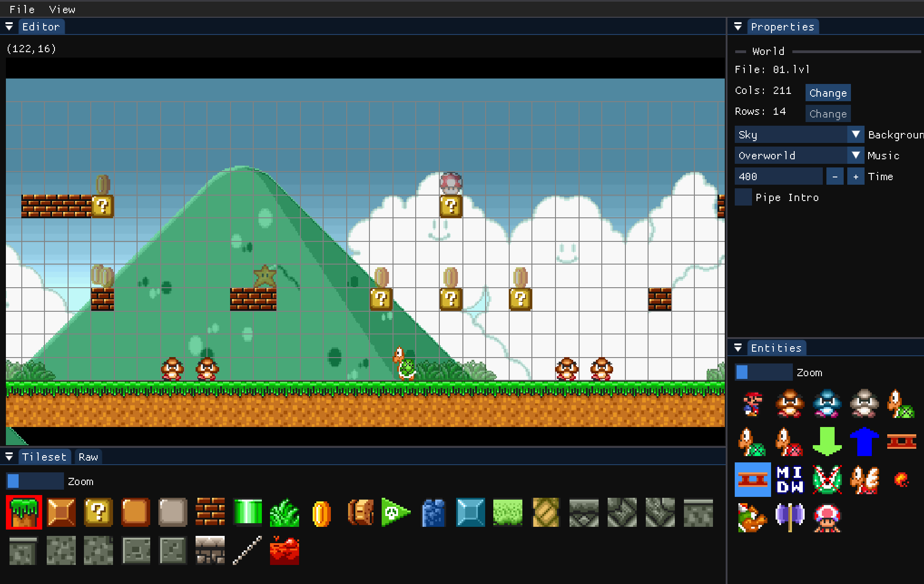Pick the red lava tile

pyautogui.click(x=285, y=550)
